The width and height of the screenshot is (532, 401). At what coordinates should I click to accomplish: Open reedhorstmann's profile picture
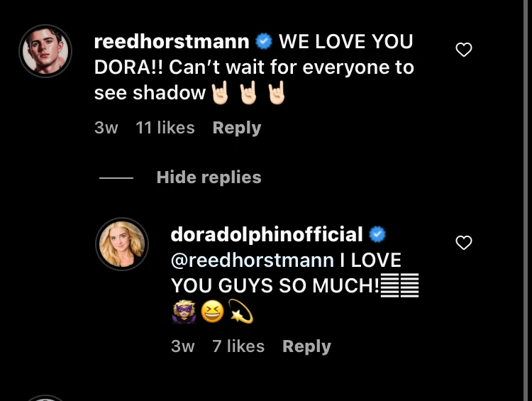pos(45,51)
